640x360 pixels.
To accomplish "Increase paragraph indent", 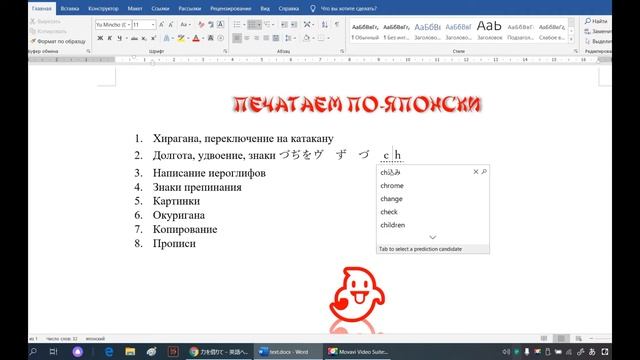I will [x=294, y=24].
